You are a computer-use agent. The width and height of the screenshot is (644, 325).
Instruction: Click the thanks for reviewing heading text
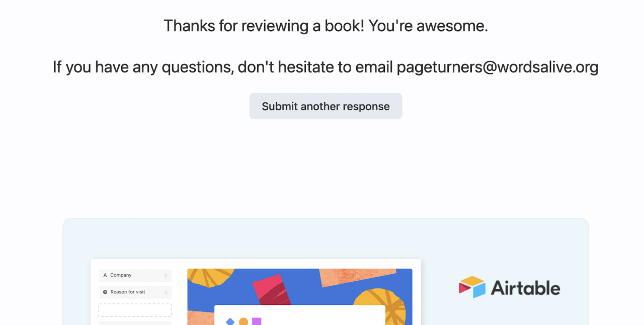pos(326,26)
